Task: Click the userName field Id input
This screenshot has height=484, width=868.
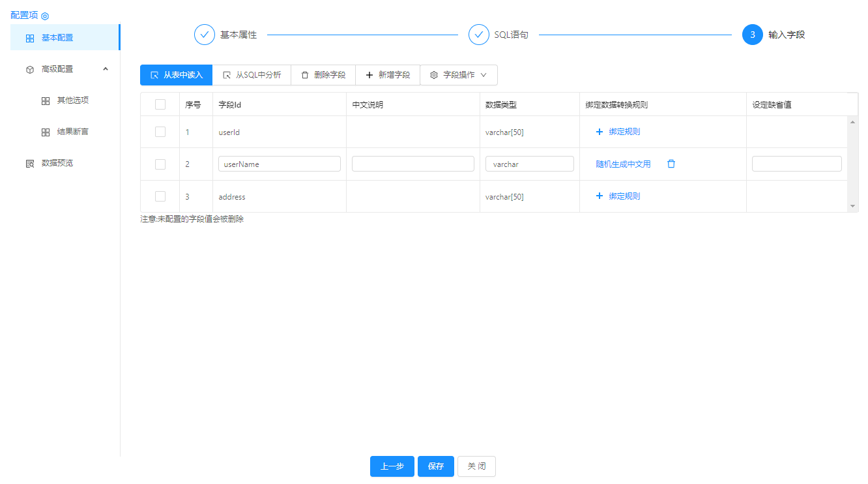Action: pos(280,164)
